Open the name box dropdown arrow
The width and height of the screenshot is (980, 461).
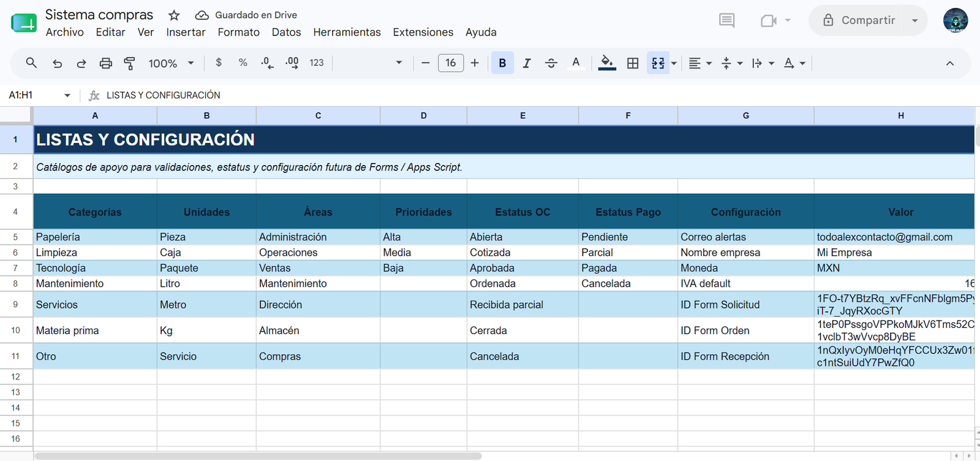pos(67,95)
